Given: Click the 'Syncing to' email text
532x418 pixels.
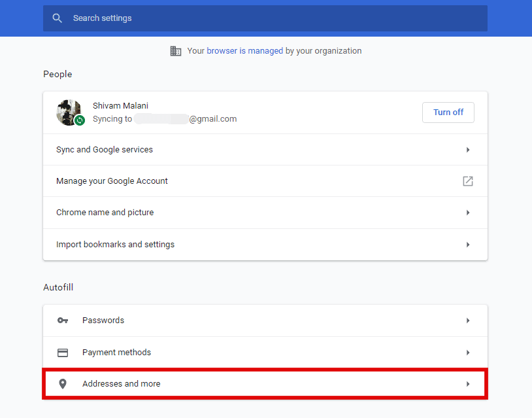Looking at the screenshot, I should (x=165, y=119).
